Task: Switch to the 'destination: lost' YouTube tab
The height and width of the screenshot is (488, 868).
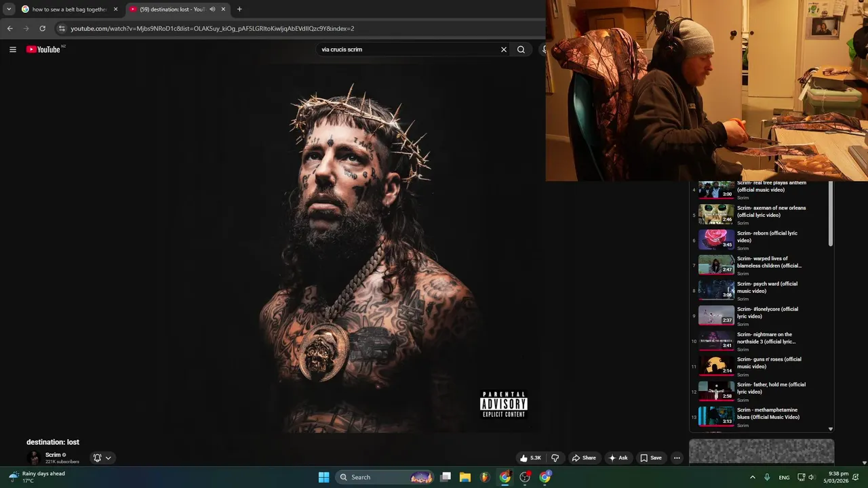Action: pos(178,9)
